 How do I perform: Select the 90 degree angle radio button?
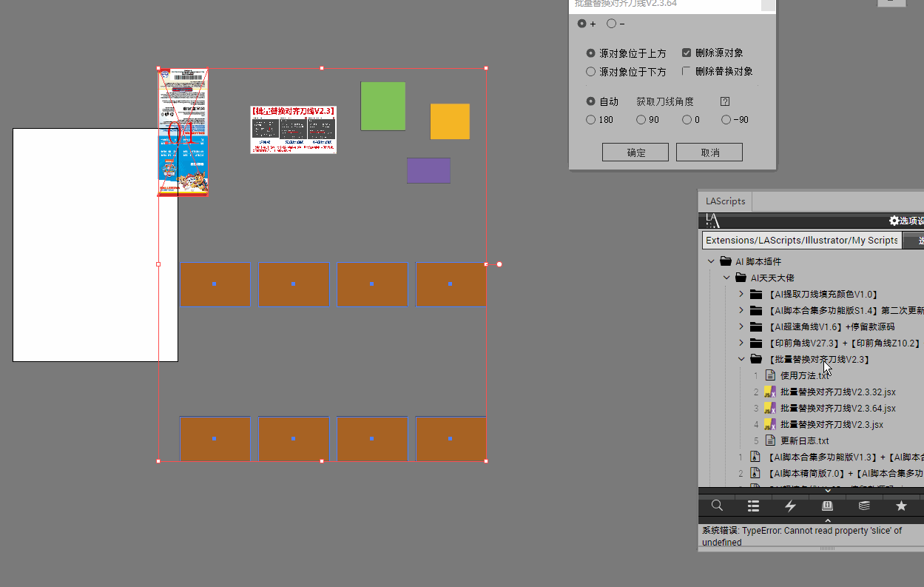[641, 120]
